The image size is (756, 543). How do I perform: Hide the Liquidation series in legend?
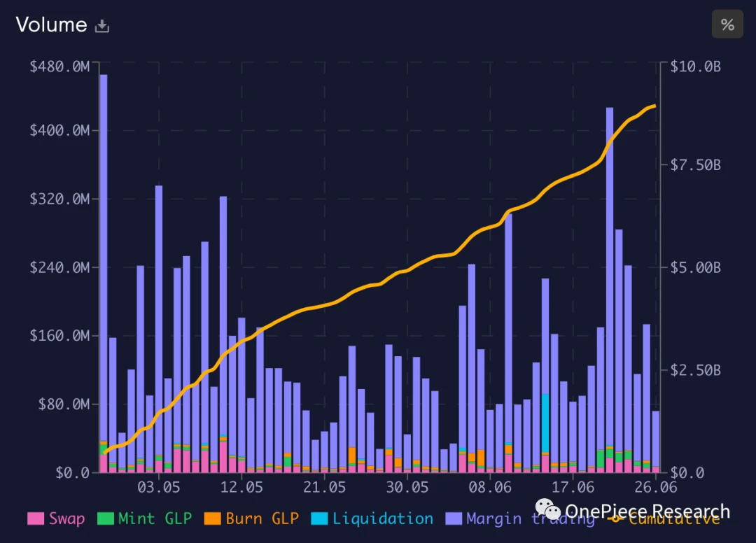pyautogui.click(x=372, y=519)
